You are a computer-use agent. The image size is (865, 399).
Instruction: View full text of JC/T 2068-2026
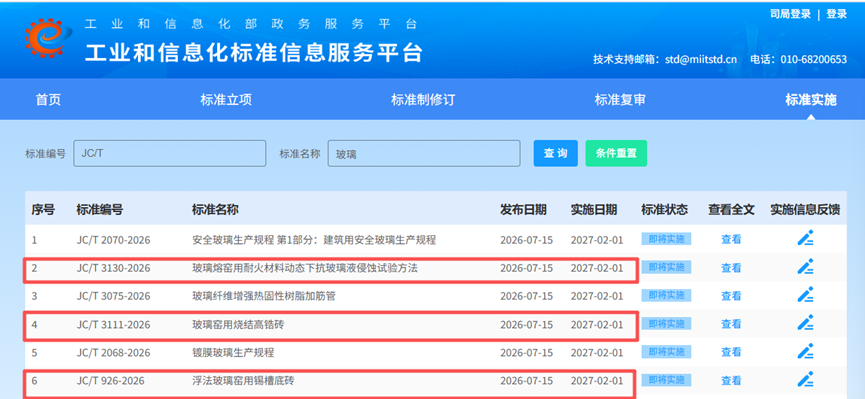[731, 353]
